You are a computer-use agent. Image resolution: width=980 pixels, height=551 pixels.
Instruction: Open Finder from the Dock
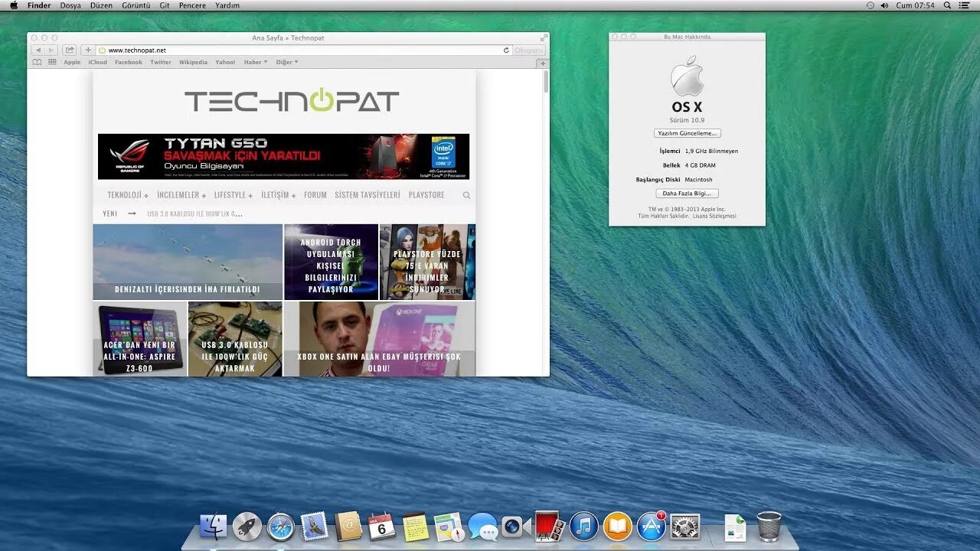tap(213, 527)
